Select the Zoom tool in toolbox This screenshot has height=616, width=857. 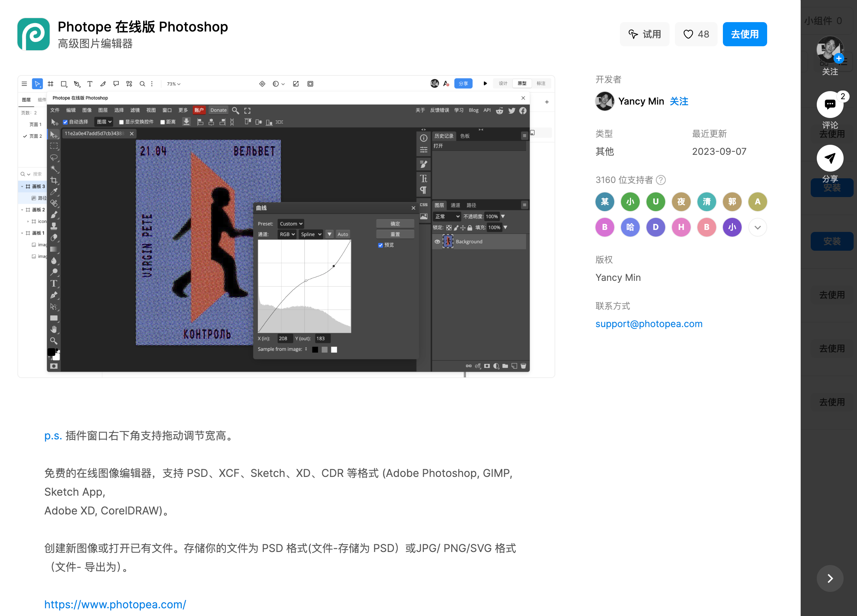point(54,341)
